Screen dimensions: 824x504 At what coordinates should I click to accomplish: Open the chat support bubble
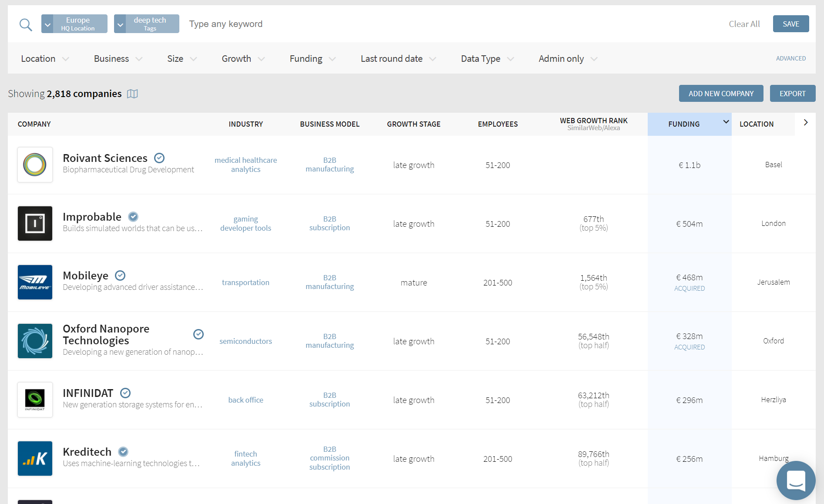pos(796,480)
